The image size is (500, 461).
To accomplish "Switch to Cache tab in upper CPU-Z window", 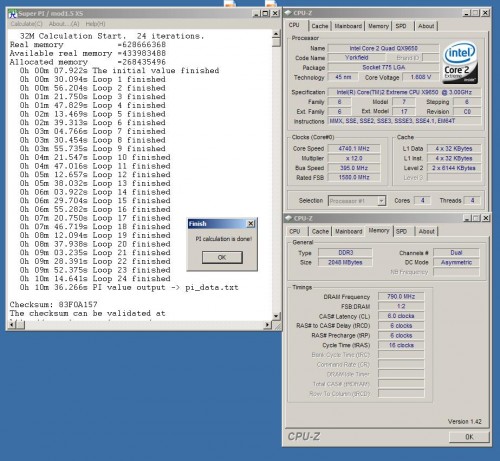I will [320, 26].
